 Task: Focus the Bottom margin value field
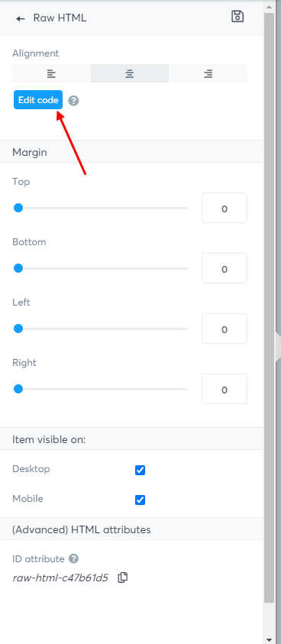tap(224, 268)
